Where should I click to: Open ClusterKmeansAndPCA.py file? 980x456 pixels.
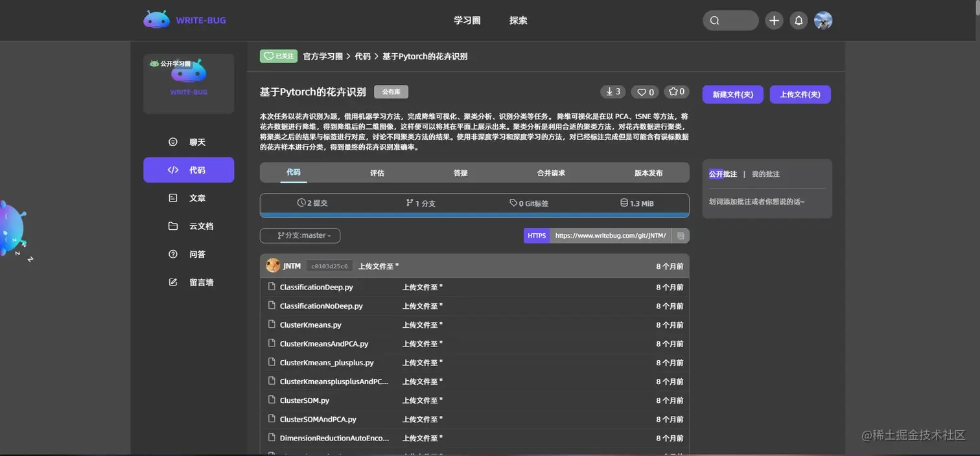(x=324, y=344)
